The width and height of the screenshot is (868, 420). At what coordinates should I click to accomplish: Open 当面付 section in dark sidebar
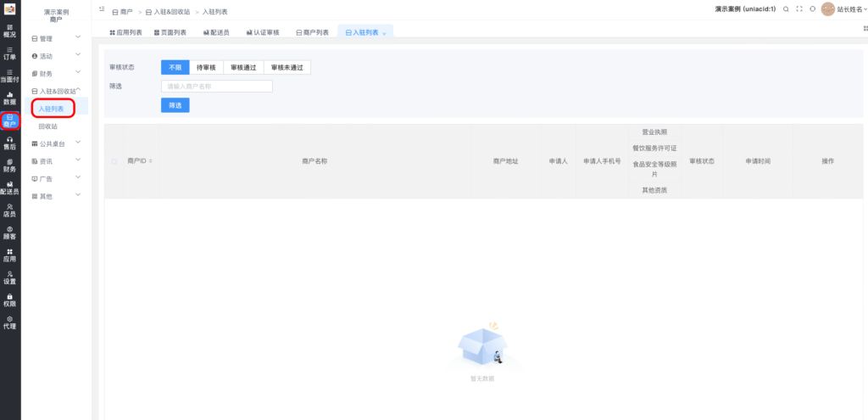click(x=10, y=76)
